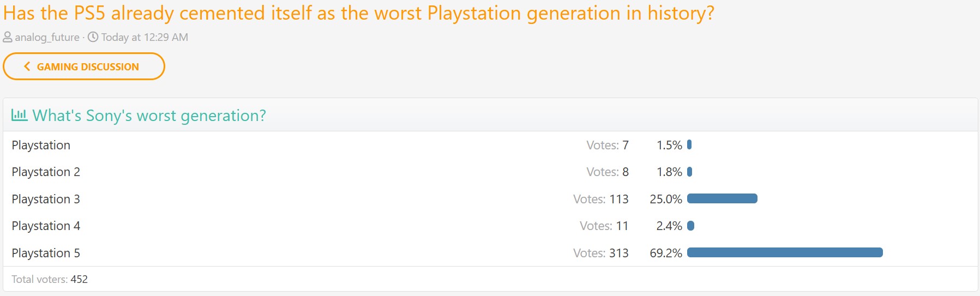Click 'Votes: 313' for Playstation 5

click(601, 253)
